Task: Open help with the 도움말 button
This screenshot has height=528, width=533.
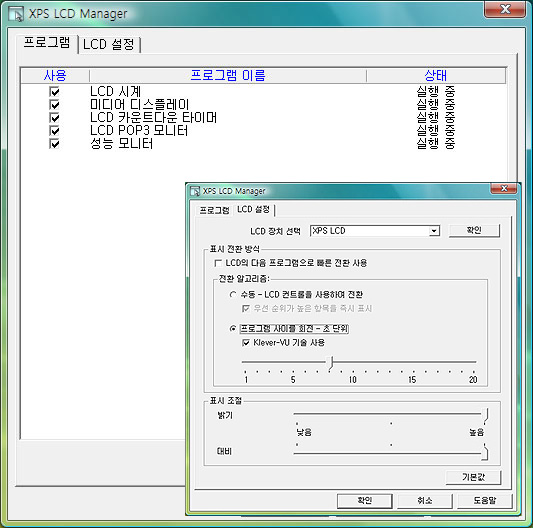Action: point(485,500)
